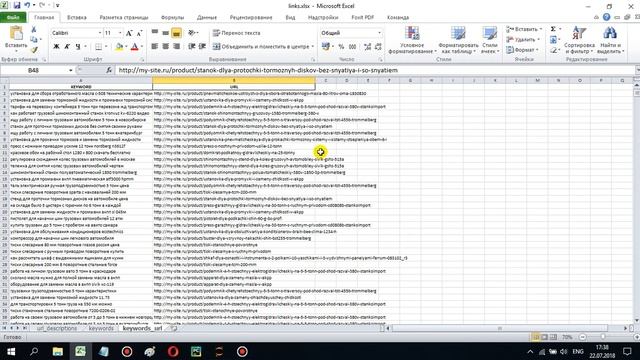Open the Общий number format dropdown
The width and height of the screenshot is (640, 360).
tap(379, 33)
